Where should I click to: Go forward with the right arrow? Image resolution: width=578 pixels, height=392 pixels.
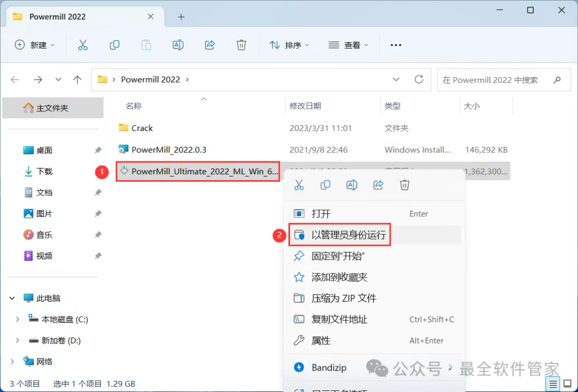[x=37, y=80]
